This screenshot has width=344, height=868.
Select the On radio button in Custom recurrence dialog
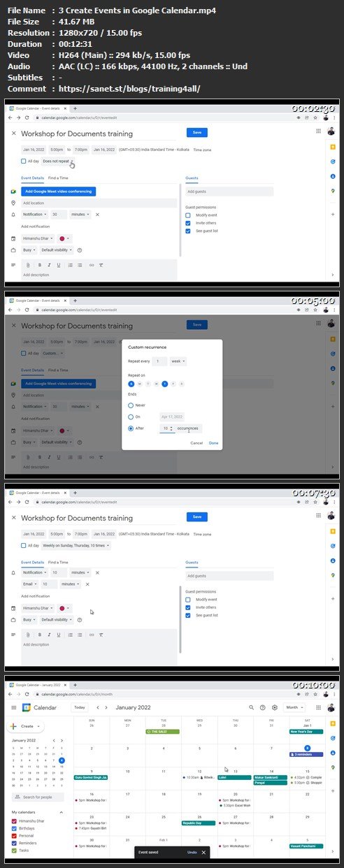click(x=131, y=416)
